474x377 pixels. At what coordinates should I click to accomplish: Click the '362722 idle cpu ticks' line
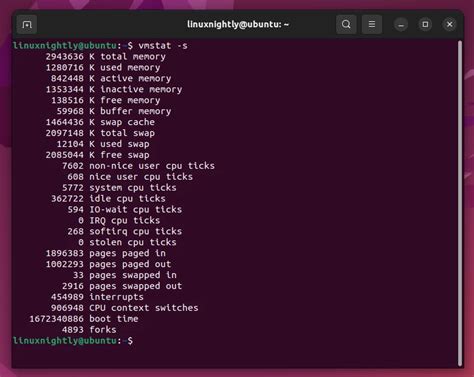point(108,199)
